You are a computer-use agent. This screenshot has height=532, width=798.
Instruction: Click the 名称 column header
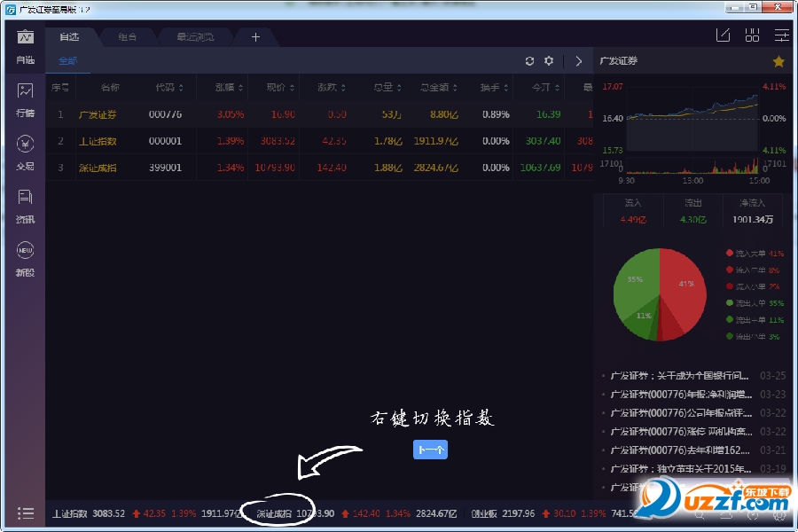coord(110,88)
